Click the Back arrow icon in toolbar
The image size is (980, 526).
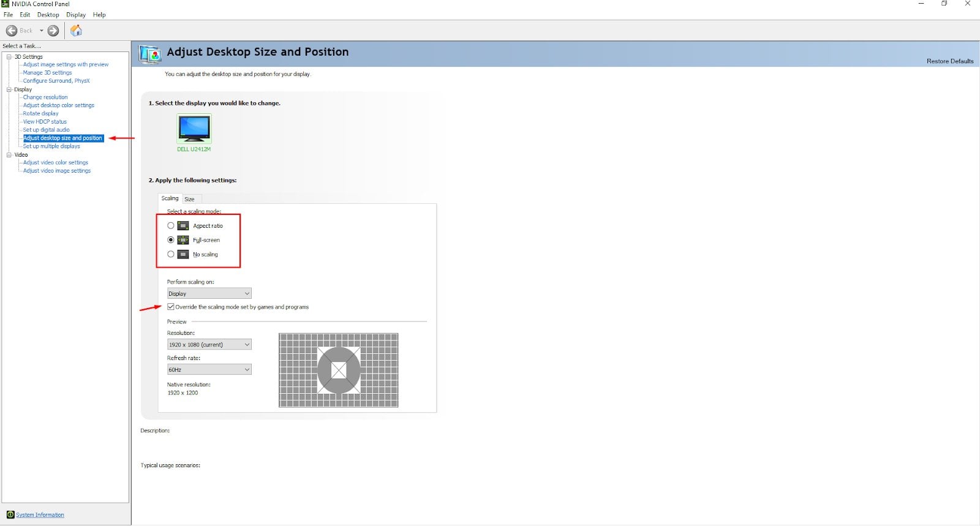pyautogui.click(x=12, y=31)
